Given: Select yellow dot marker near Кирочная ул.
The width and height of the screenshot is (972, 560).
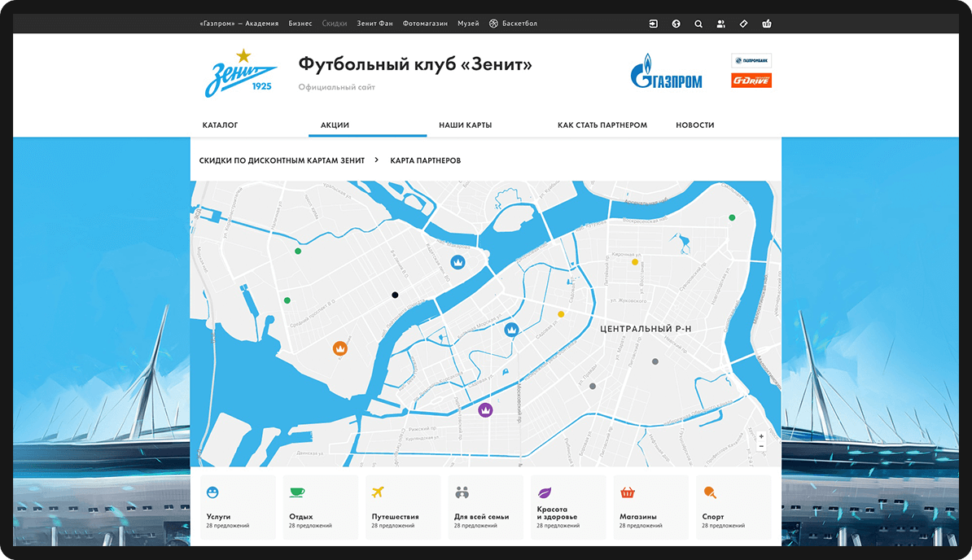Looking at the screenshot, I should [x=635, y=262].
